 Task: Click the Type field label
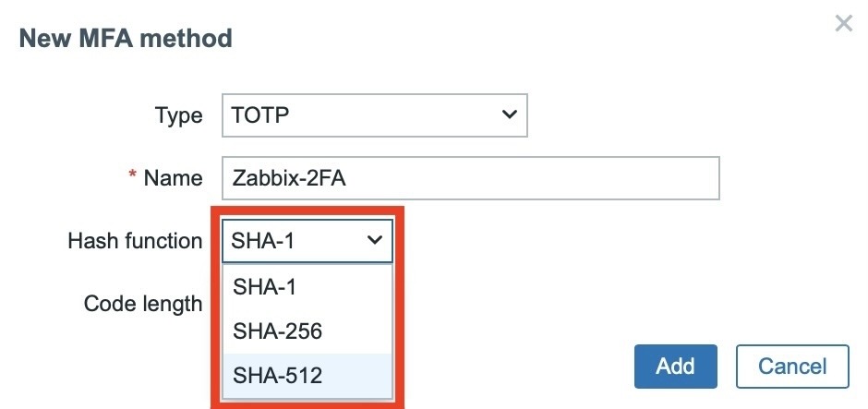(178, 115)
